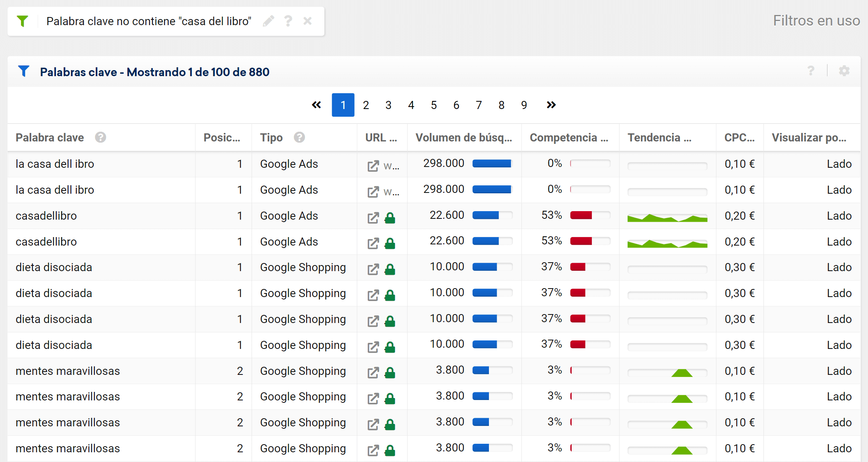Edit the 'casa del libro' filter with pencil icon
The image size is (868, 462).
click(268, 21)
